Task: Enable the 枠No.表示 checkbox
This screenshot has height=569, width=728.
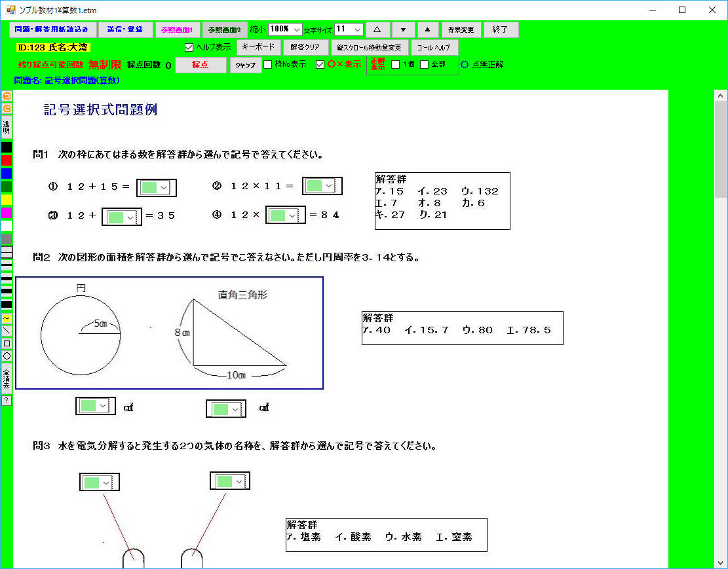Action: click(x=268, y=65)
